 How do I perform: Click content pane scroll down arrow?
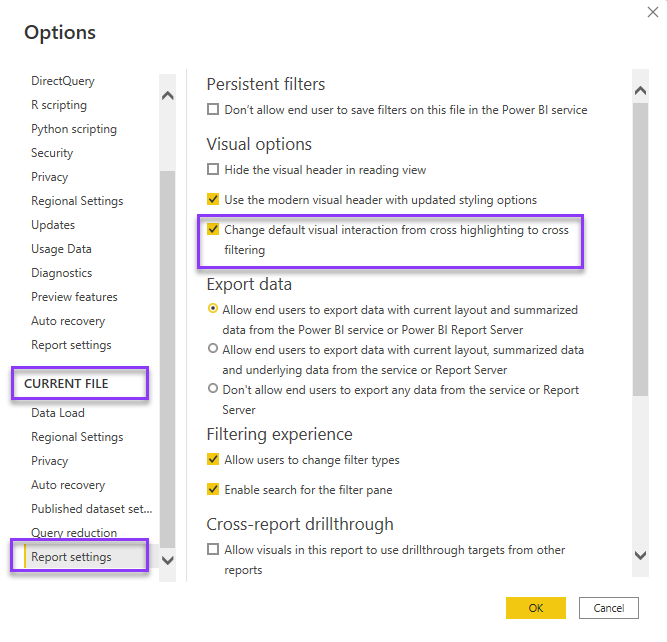(640, 555)
